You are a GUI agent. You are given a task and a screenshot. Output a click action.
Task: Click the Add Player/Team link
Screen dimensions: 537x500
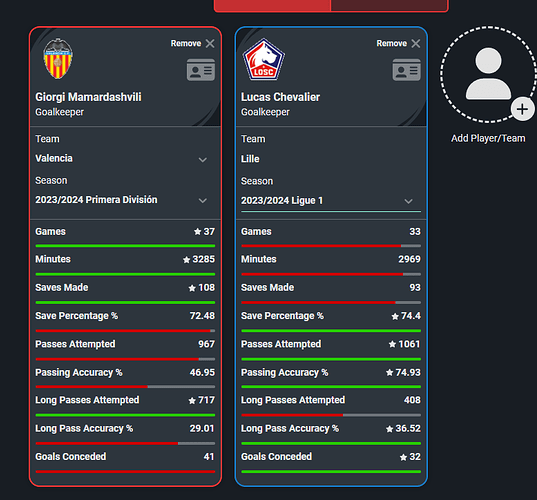tap(488, 138)
